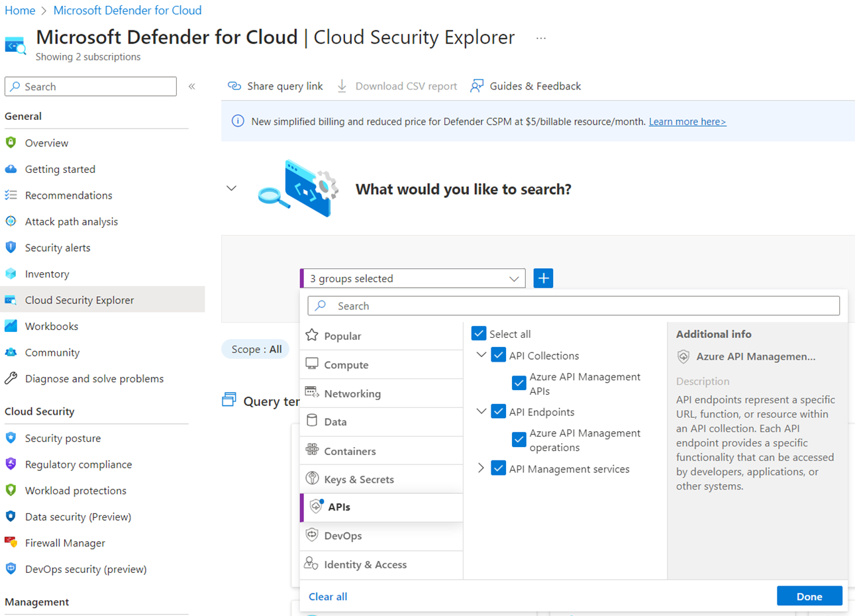855x616 pixels.
Task: Select the APIs category
Action: click(381, 507)
